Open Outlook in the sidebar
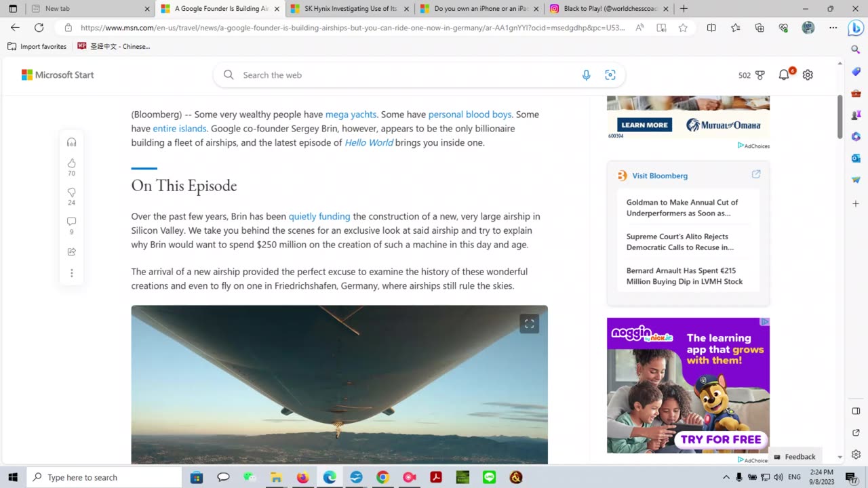 coord(856,158)
